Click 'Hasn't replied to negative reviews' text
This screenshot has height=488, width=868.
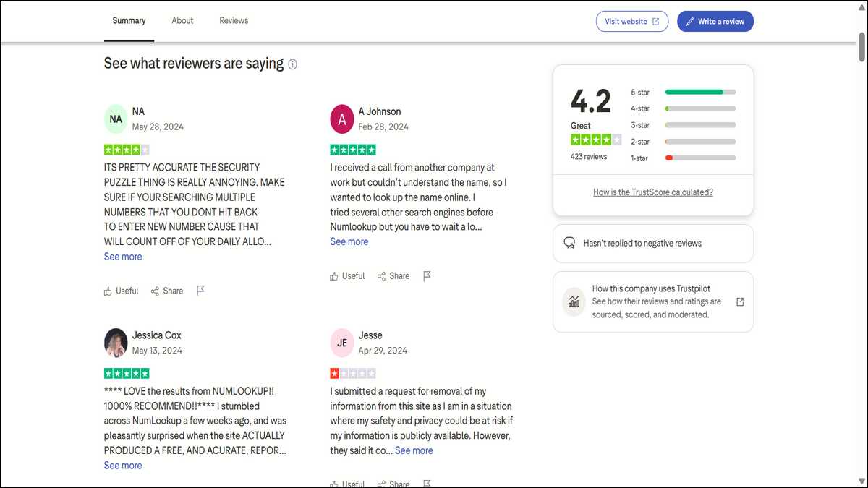[642, 244]
